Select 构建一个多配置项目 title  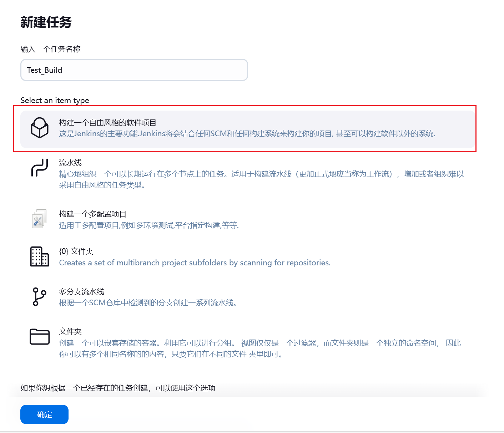[93, 214]
